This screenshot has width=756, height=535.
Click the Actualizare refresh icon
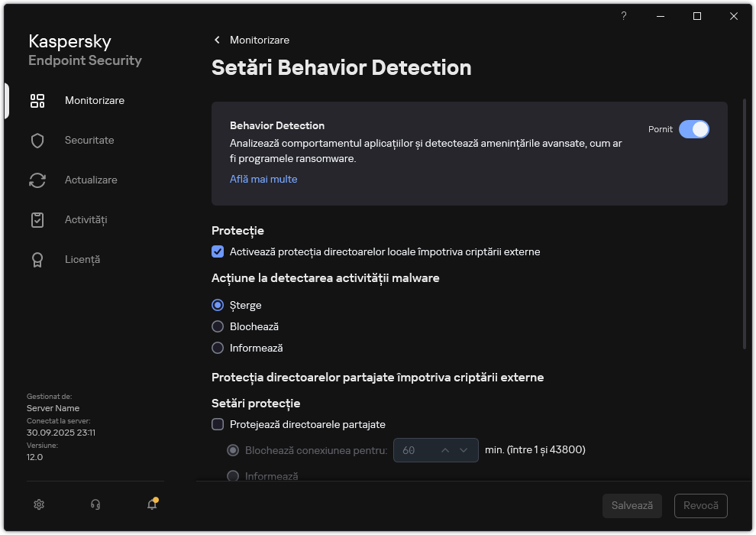[x=37, y=180]
